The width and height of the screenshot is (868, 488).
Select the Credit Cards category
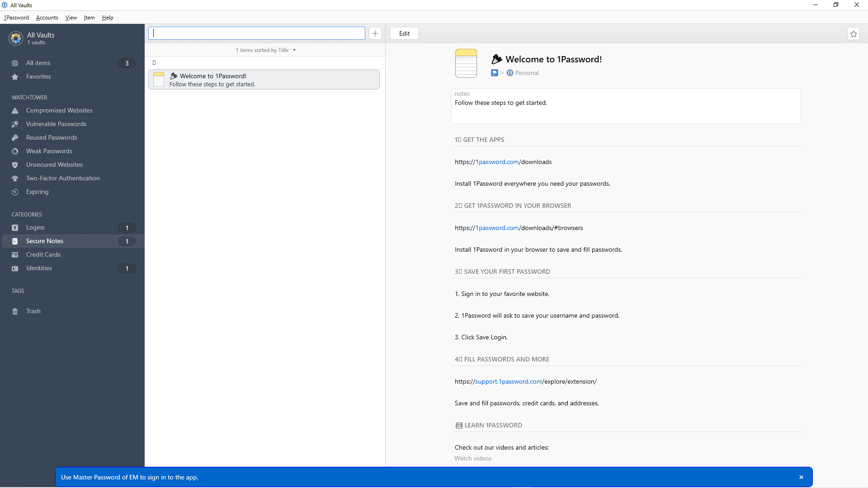72,255
